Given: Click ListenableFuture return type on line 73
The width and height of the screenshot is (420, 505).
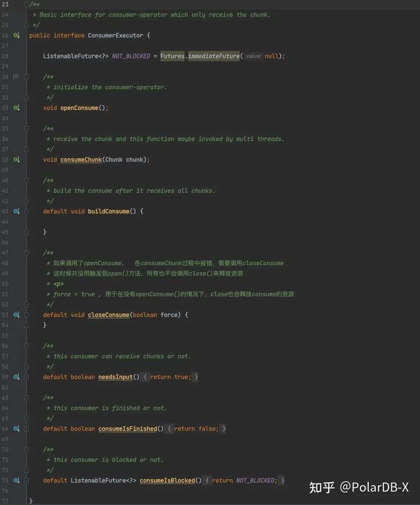Looking at the screenshot, I should click(103, 480).
